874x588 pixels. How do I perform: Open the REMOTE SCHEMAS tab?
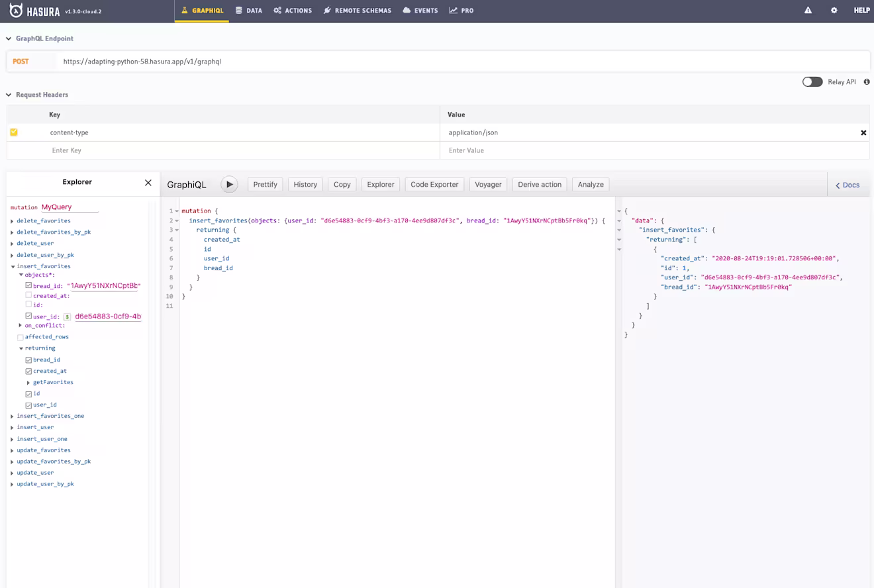[x=358, y=11]
